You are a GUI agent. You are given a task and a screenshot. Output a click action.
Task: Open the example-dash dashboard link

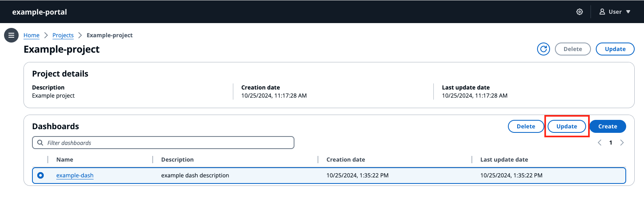pos(75,175)
